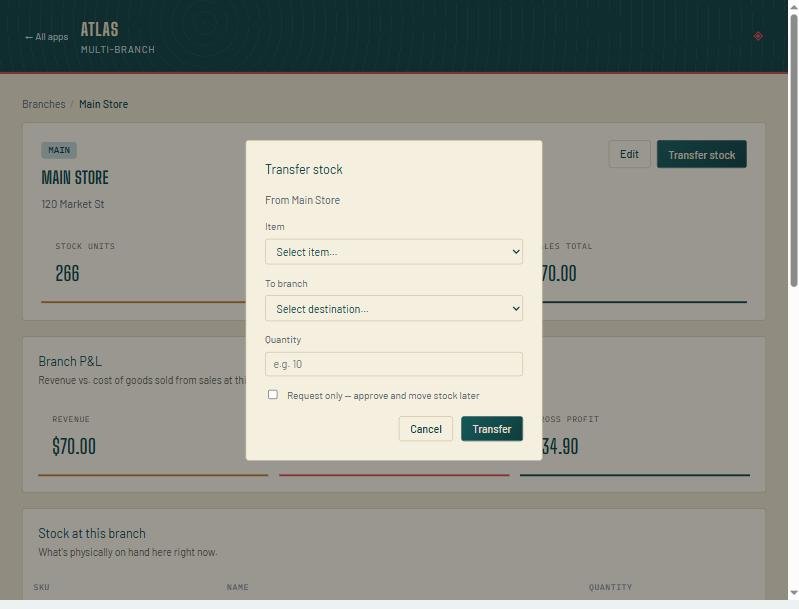
Task: Click the red diamond icon in header
Action: point(758,36)
